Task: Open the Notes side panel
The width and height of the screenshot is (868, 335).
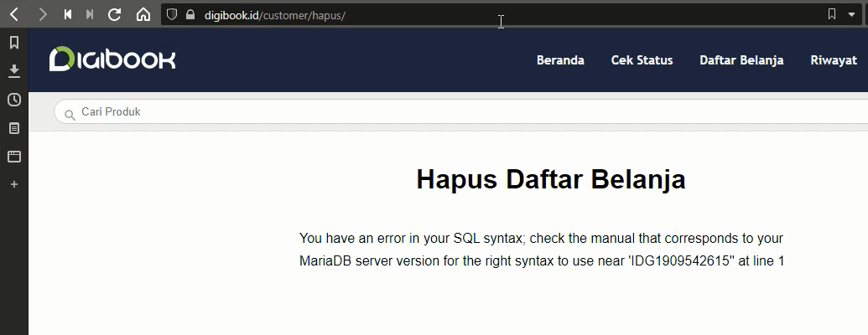Action: click(x=14, y=128)
